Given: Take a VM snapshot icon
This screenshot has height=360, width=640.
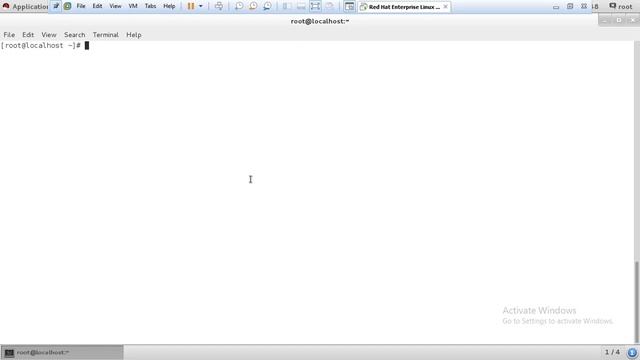Looking at the screenshot, I should click(x=239, y=6).
